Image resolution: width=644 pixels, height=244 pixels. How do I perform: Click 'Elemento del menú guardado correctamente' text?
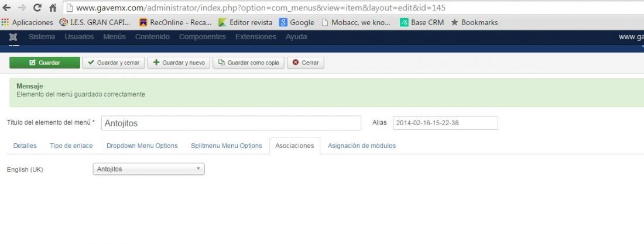(x=81, y=94)
